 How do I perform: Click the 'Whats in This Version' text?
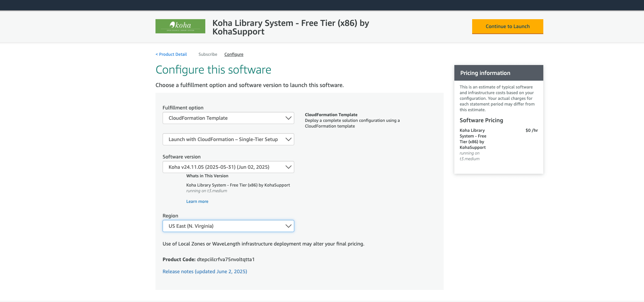point(207,176)
